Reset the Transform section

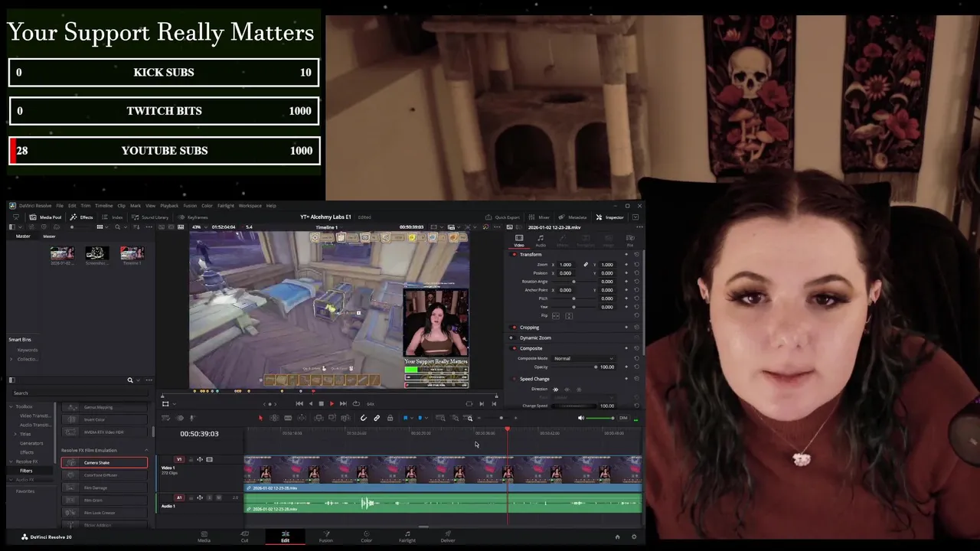pyautogui.click(x=636, y=254)
